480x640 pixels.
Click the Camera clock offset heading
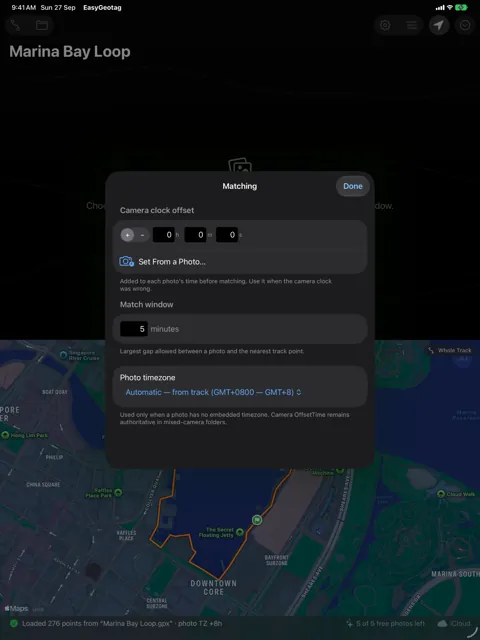click(x=157, y=210)
